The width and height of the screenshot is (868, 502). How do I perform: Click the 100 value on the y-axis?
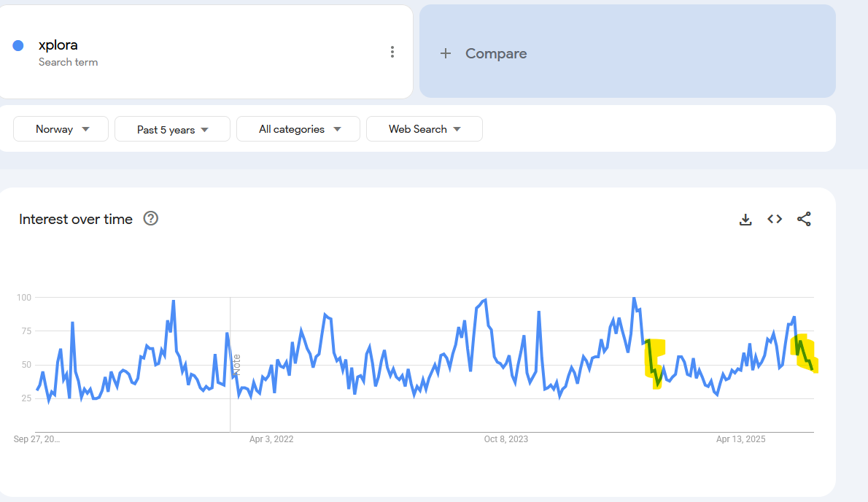pyautogui.click(x=23, y=298)
